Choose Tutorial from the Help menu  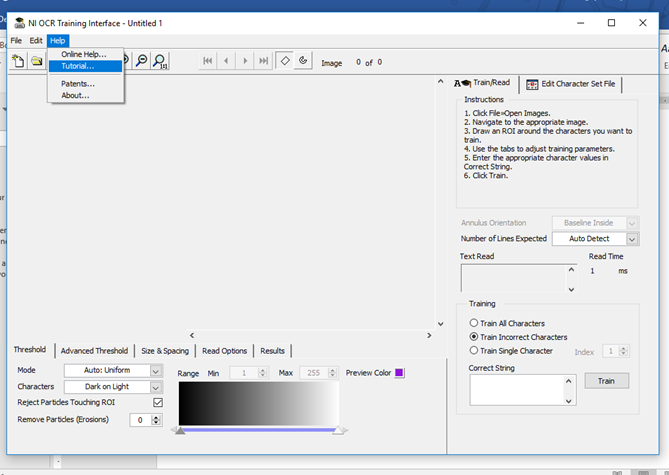[x=78, y=66]
